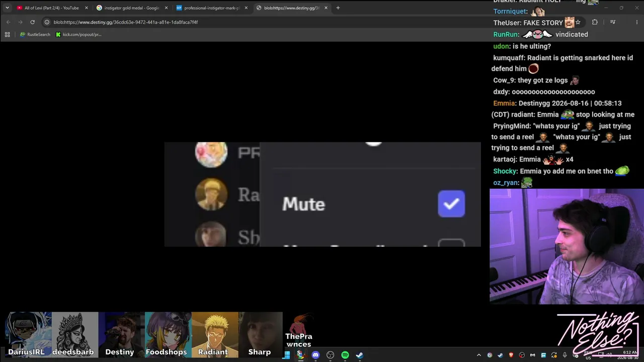The width and height of the screenshot is (644, 362).
Task: Go forward one page in browser
Action: click(20, 22)
